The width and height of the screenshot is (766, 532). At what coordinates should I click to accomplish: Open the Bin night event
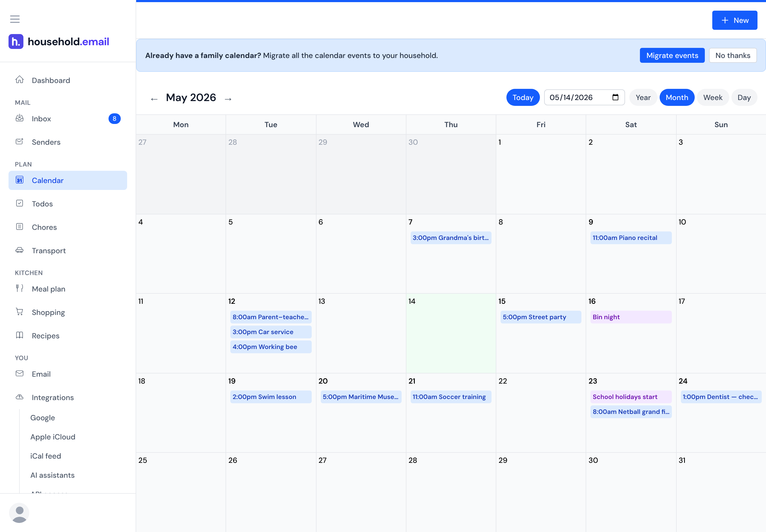point(631,317)
